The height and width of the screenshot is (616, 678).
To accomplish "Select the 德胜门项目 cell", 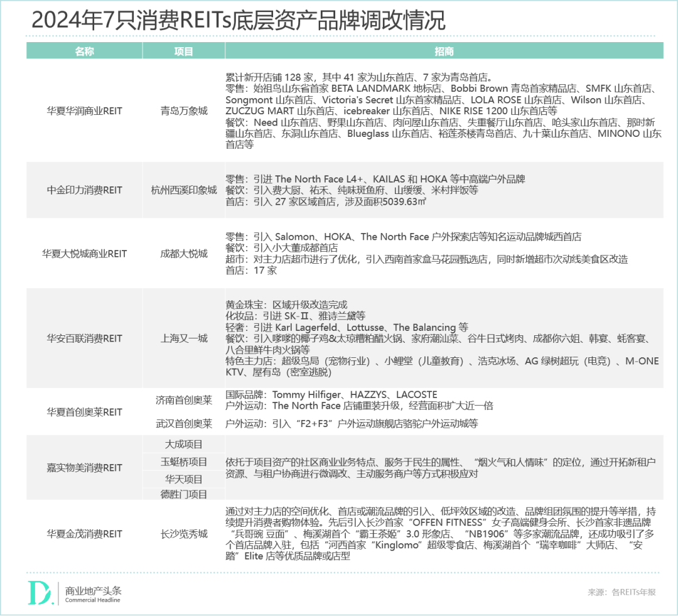I will 183,494.
